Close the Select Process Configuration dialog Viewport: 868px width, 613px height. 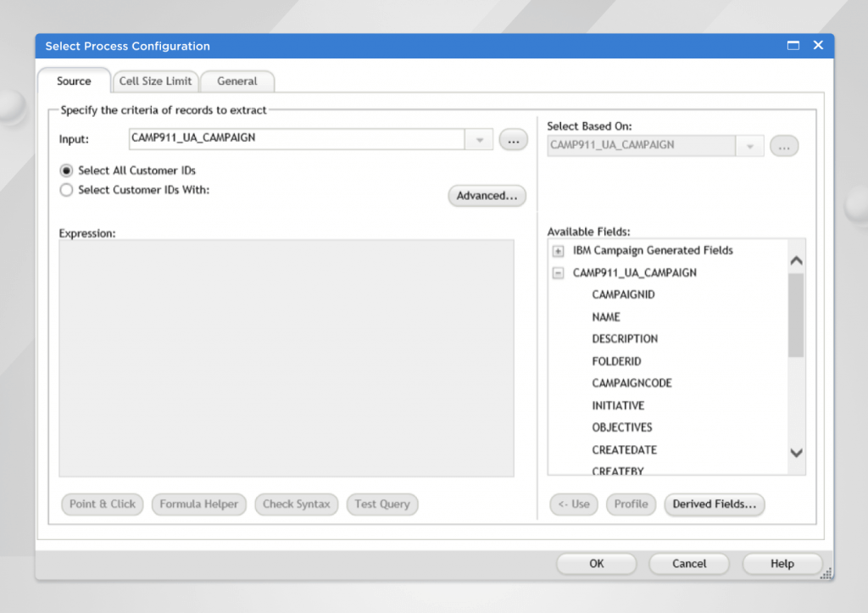[818, 46]
